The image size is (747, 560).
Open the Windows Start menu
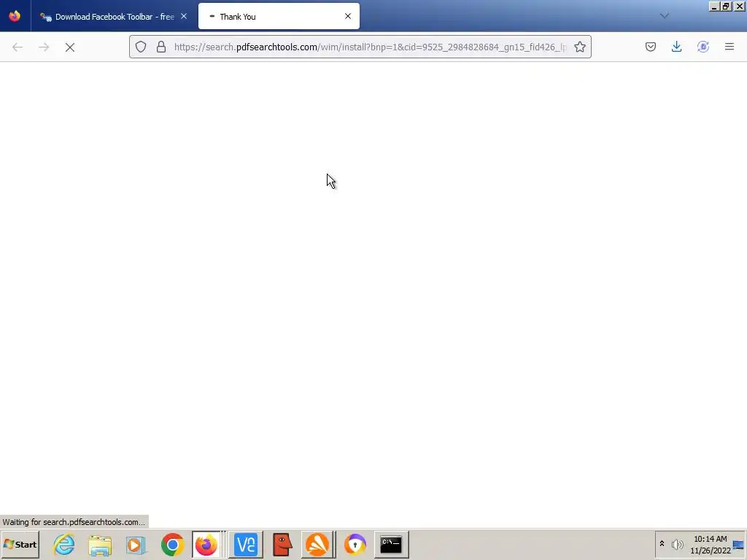(x=20, y=544)
